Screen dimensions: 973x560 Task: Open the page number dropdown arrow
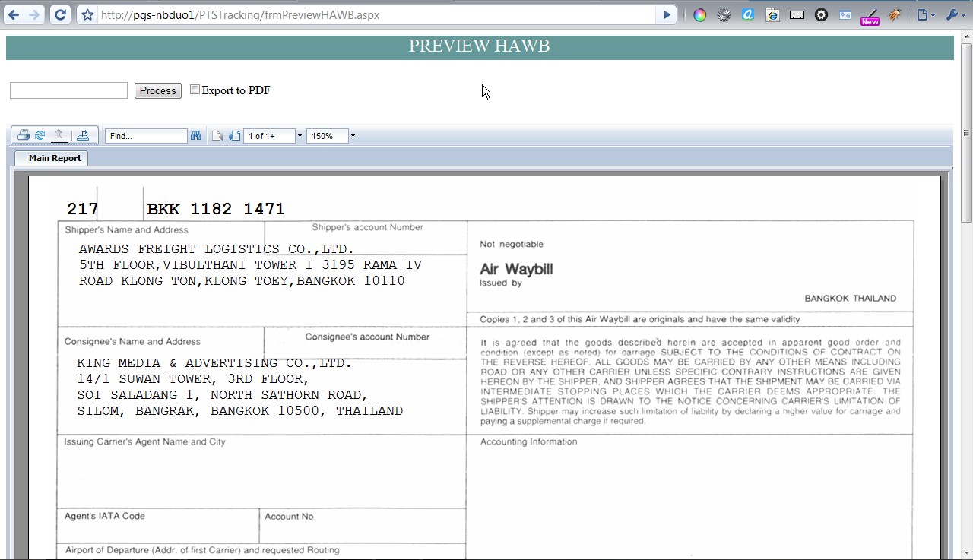tap(300, 136)
